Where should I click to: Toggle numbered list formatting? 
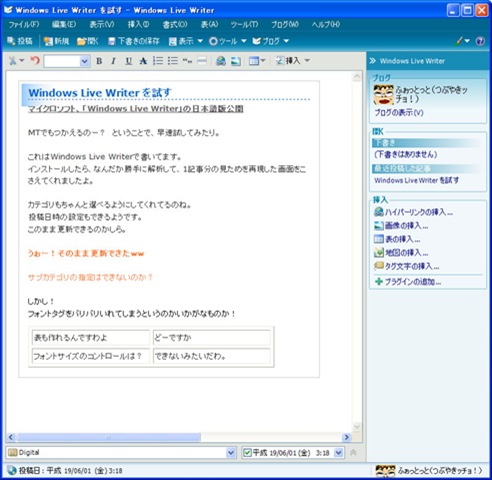[158, 61]
